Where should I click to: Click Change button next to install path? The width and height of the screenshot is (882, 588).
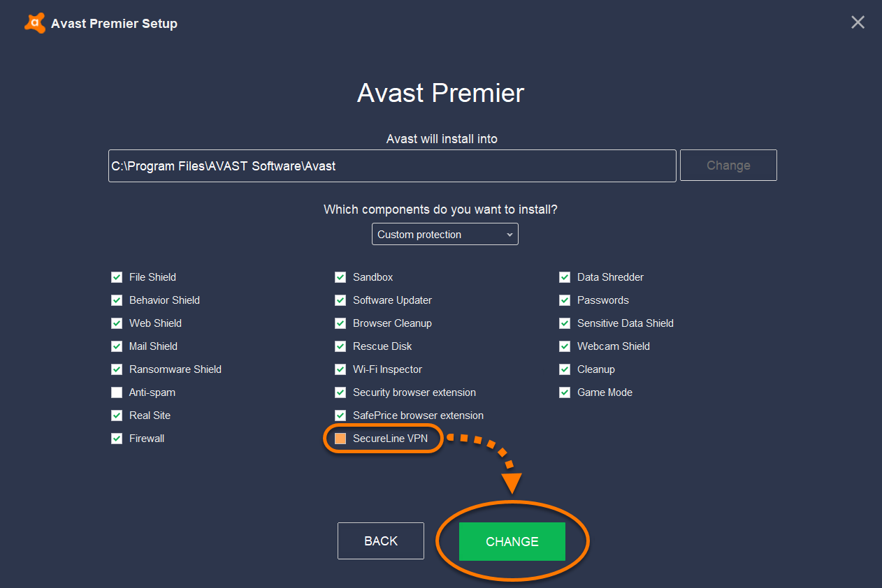click(x=728, y=166)
